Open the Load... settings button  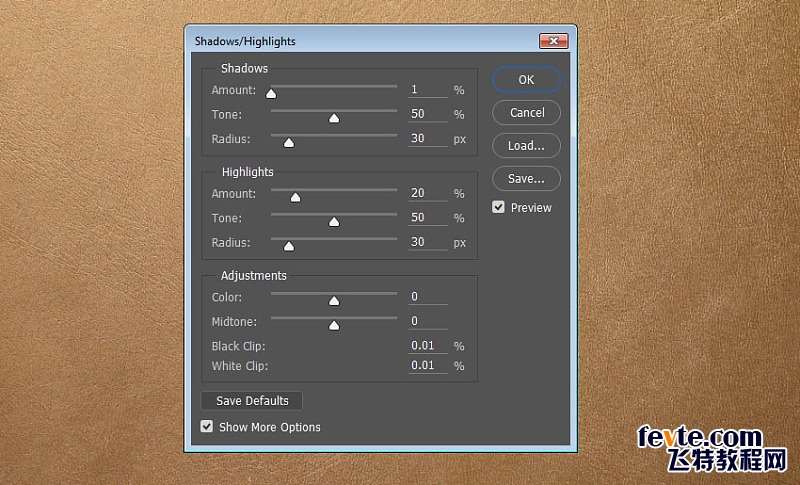point(526,146)
